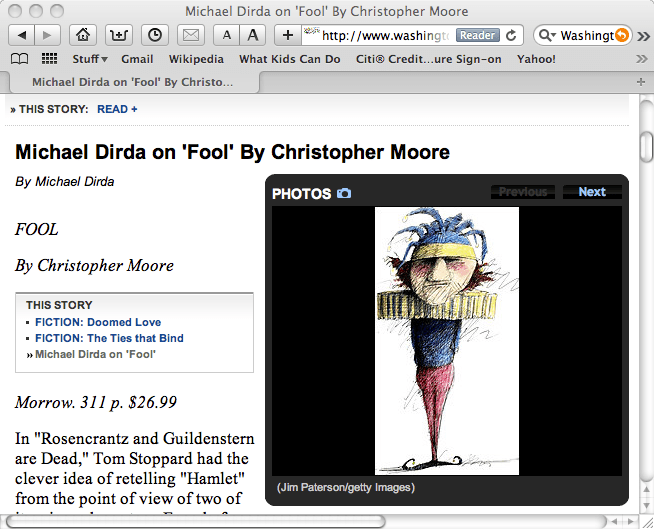Open the Home page icon
This screenshot has width=654, height=529.
click(83, 35)
